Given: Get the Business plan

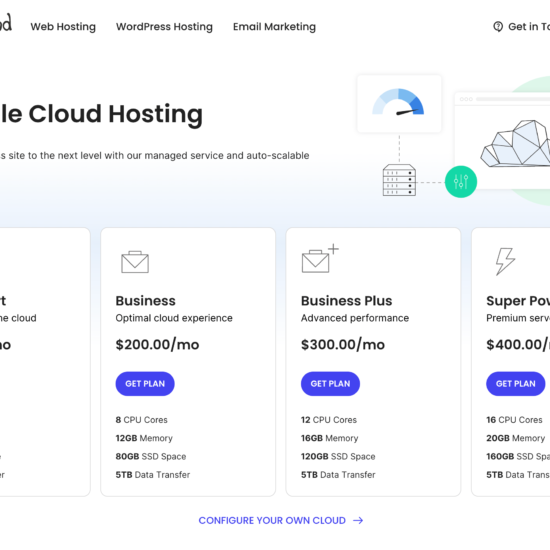Looking at the screenshot, I should (145, 384).
